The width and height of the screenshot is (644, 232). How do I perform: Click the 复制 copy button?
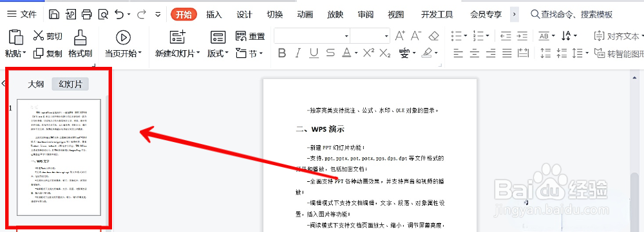coord(48,53)
